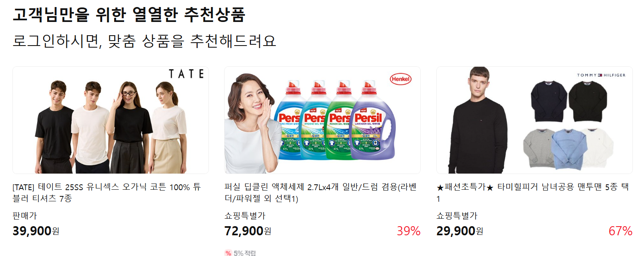Click the 29,900원 price

[460, 231]
